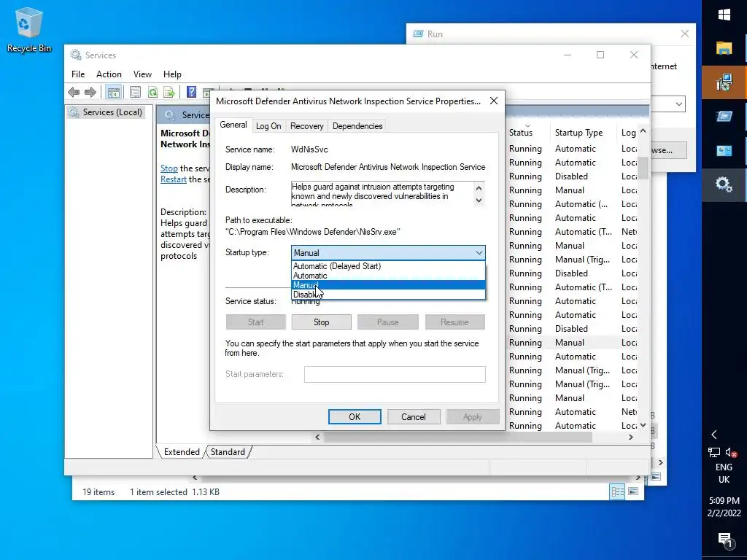Click OK in the Properties dialog
Screen dimensions: 747x560
pos(355,416)
